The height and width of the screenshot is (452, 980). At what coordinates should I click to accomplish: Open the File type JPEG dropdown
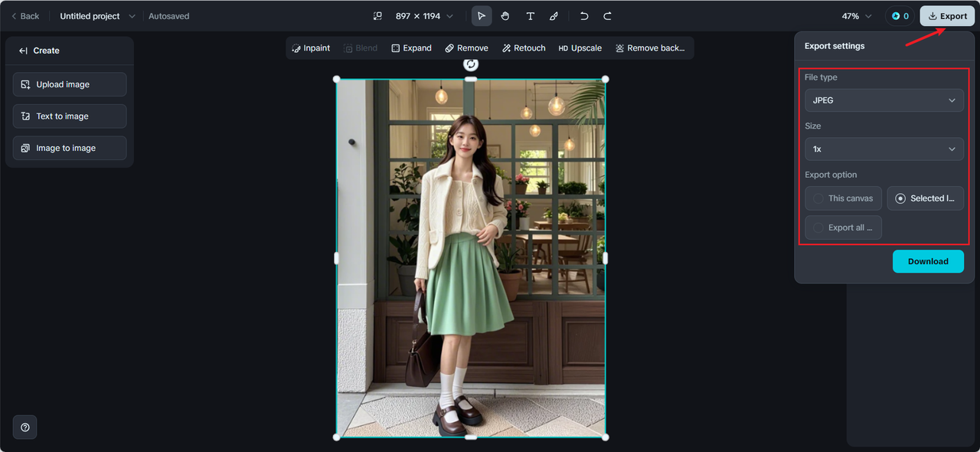pyautogui.click(x=884, y=100)
